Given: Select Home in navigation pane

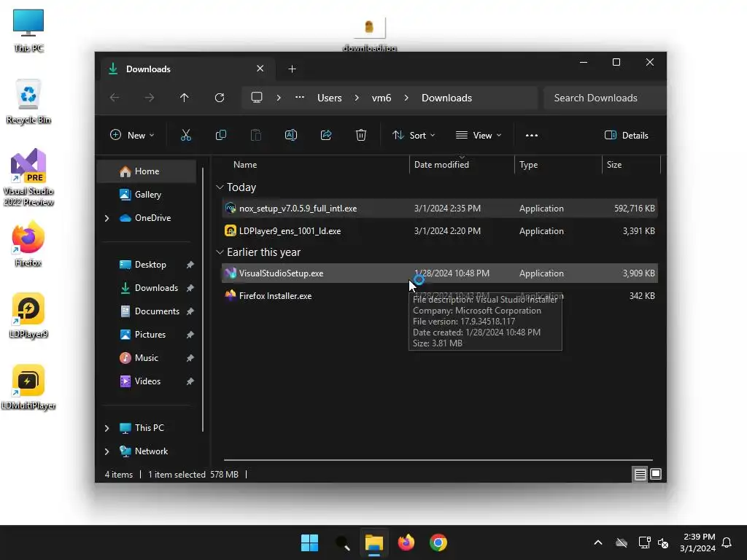Looking at the screenshot, I should tap(147, 171).
